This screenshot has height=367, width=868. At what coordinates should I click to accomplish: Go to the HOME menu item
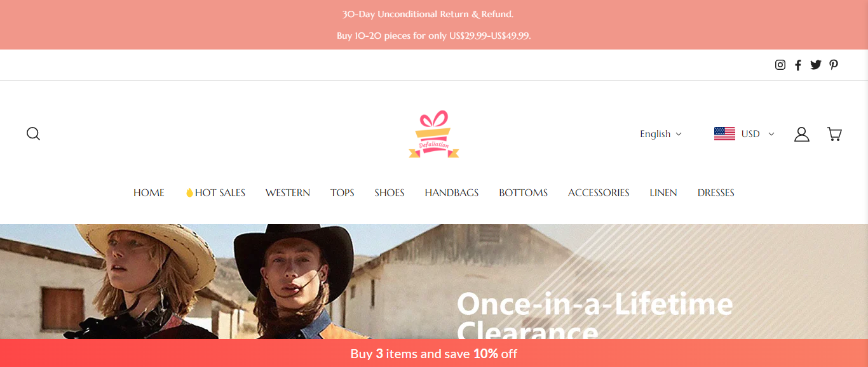click(x=149, y=193)
